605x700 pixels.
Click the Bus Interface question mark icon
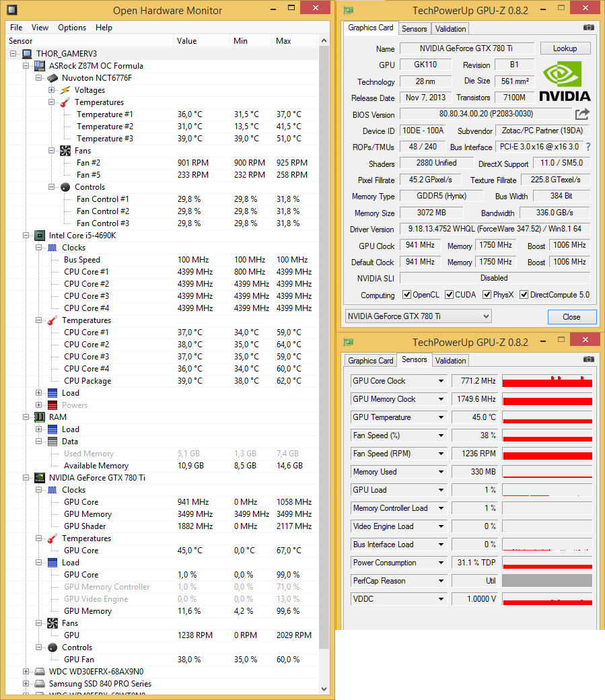(588, 147)
